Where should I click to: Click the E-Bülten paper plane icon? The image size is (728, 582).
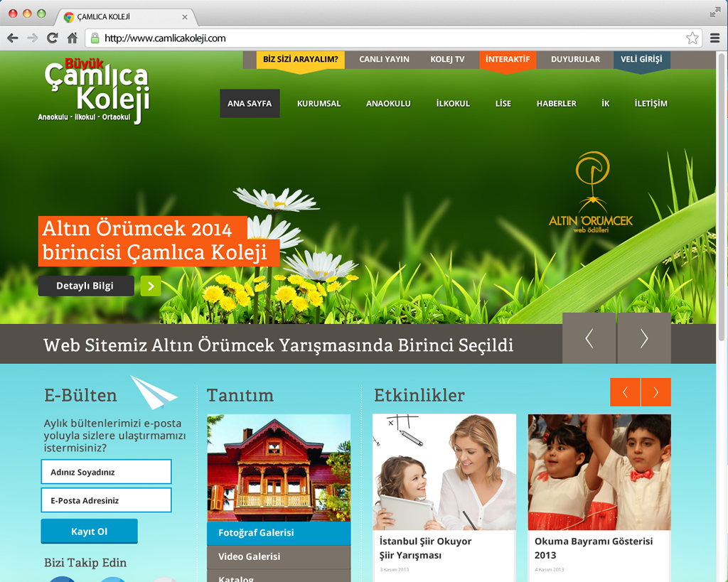[x=154, y=393]
